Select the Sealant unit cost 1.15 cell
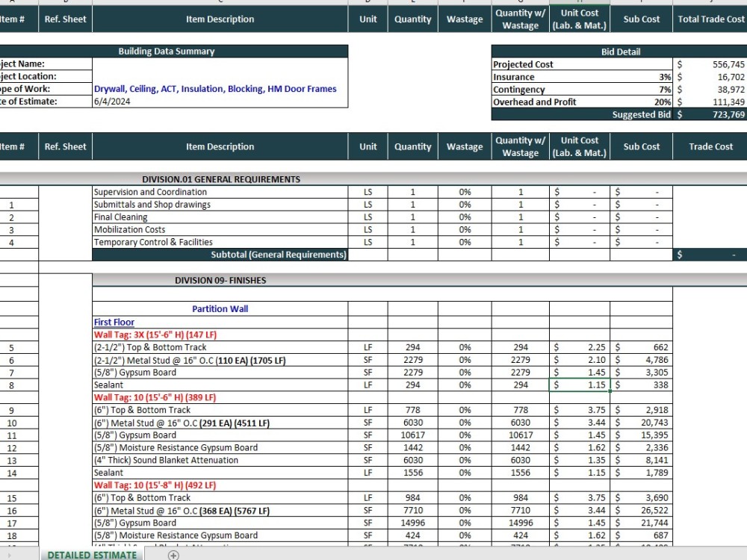Screen dimensions: 747x560 tap(579, 385)
